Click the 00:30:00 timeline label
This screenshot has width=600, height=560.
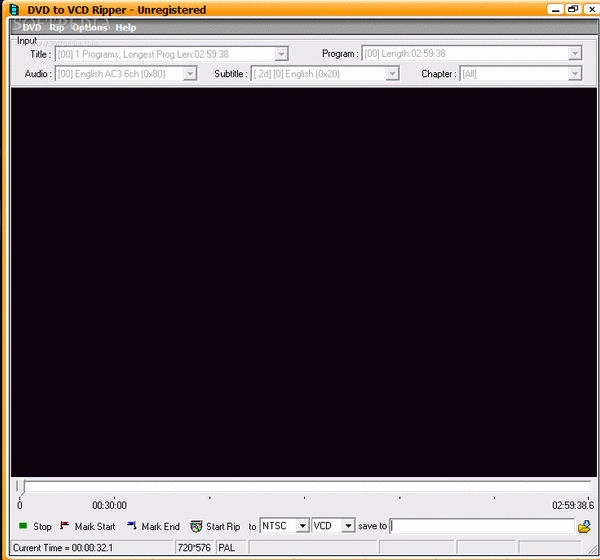click(109, 505)
